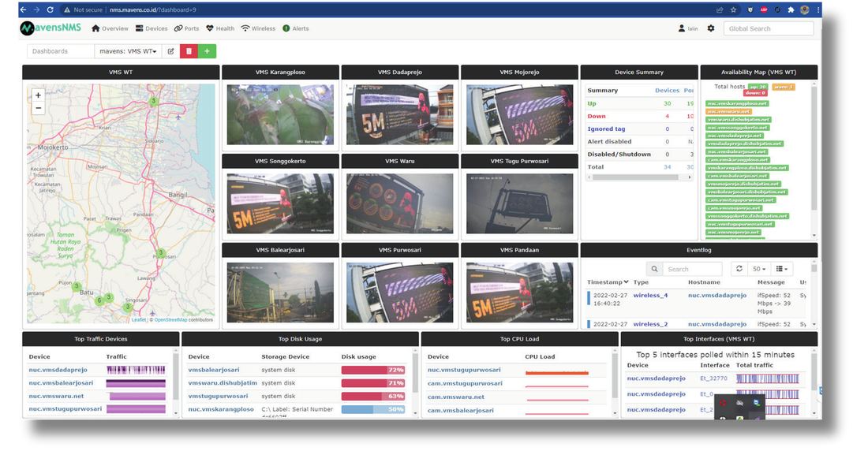868x451 pixels.
Task: Open the VMS Karangploso camera thumbnail
Action: click(280, 114)
